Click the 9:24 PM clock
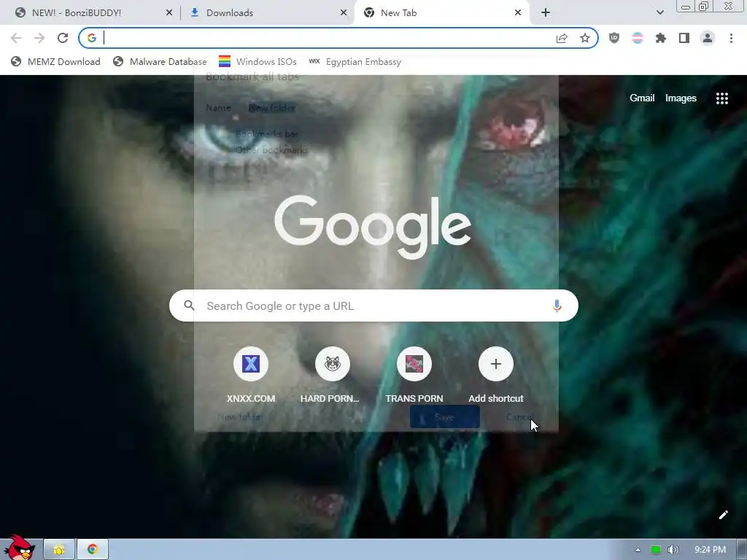The image size is (747, 560). [710, 550]
